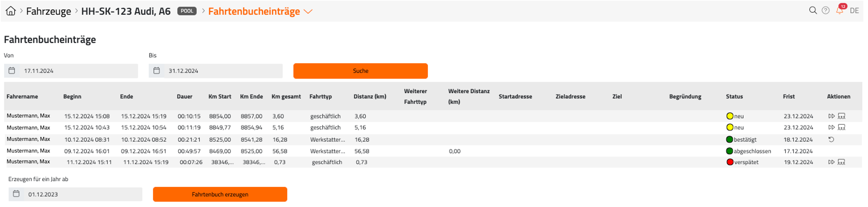Open calendar icon for Bis date
The height and width of the screenshot is (207, 868).
point(156,71)
